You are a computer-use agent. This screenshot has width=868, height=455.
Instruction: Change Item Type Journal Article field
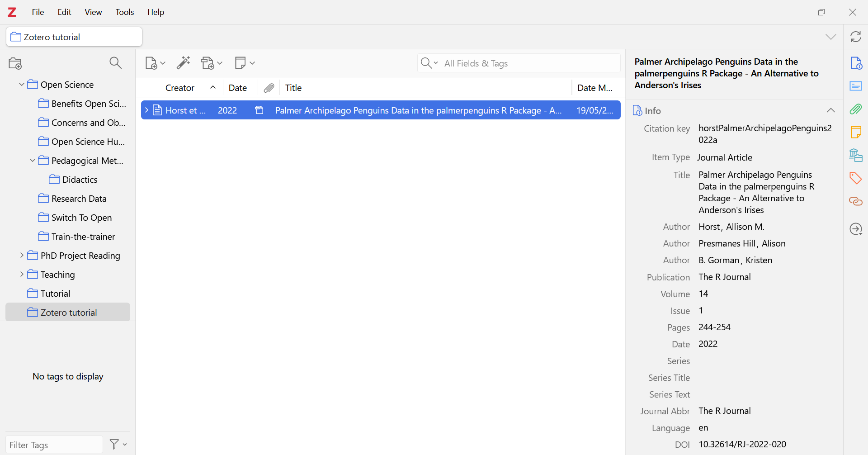pyautogui.click(x=725, y=157)
